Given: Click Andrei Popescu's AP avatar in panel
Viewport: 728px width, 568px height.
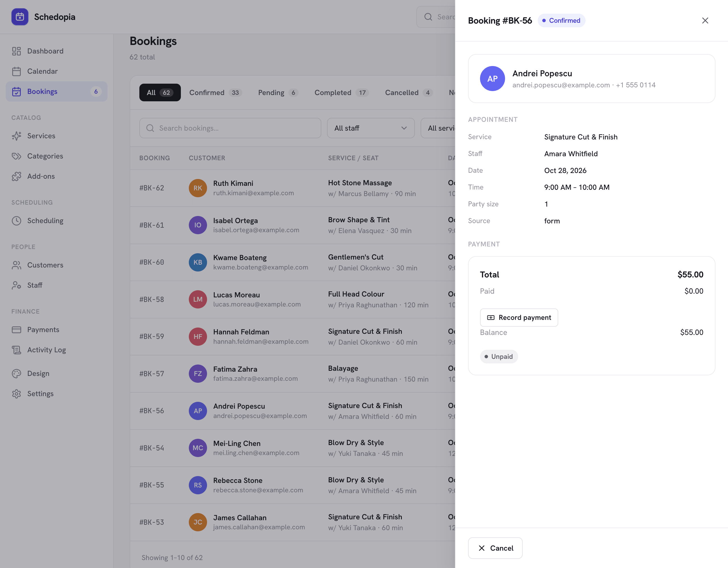Looking at the screenshot, I should pyautogui.click(x=492, y=79).
